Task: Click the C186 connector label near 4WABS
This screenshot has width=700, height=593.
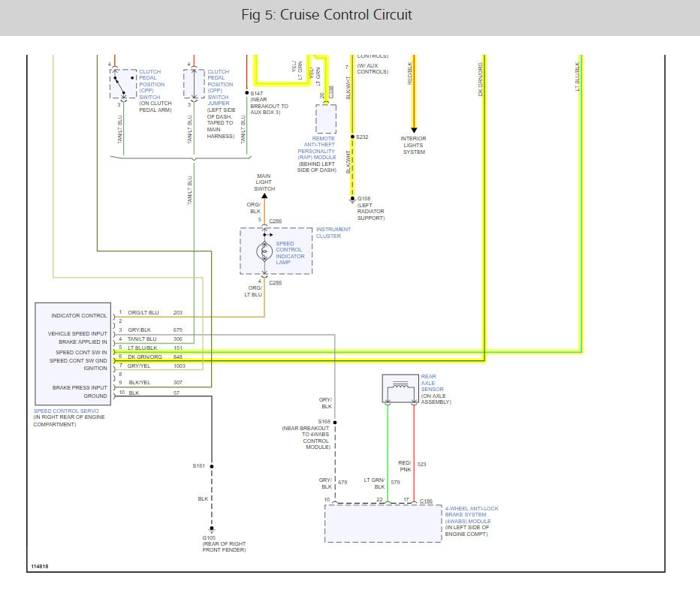Action: click(426, 499)
